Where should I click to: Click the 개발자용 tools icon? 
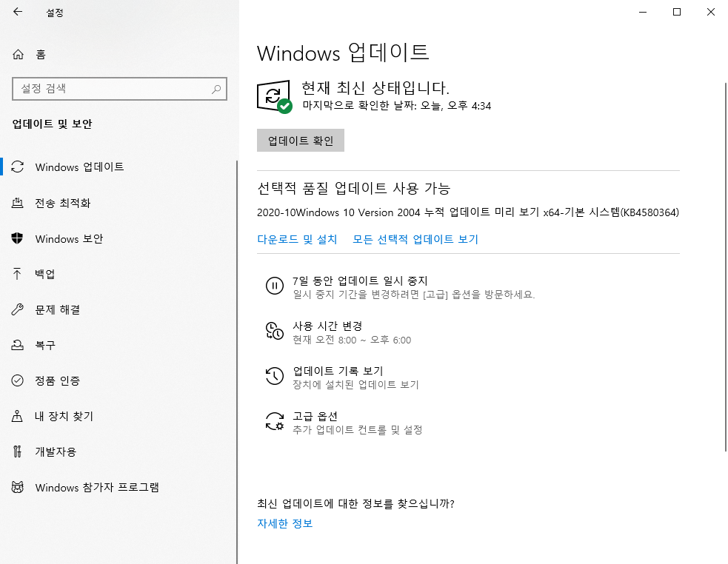pos(18,451)
